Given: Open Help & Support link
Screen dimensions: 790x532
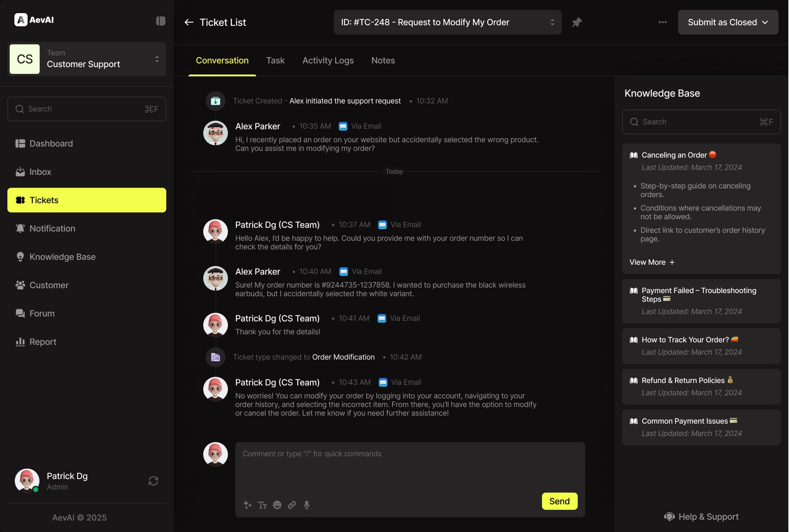Looking at the screenshot, I should [701, 516].
